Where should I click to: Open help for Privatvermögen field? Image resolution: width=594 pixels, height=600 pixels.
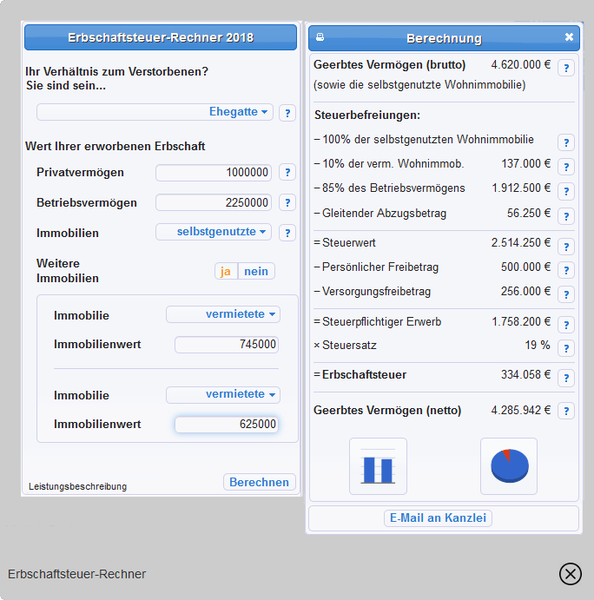coord(287,173)
